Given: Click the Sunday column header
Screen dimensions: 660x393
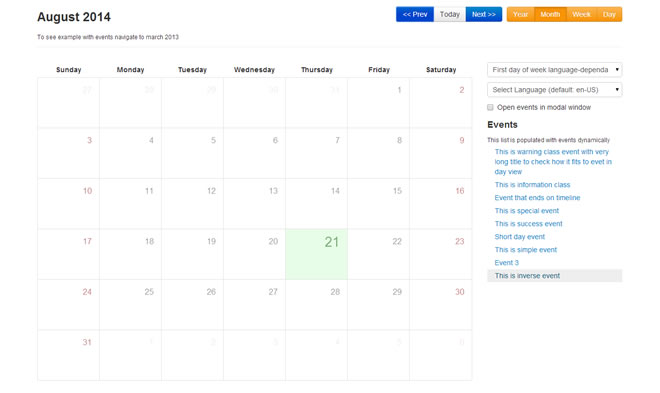Looking at the screenshot, I should coord(69,70).
